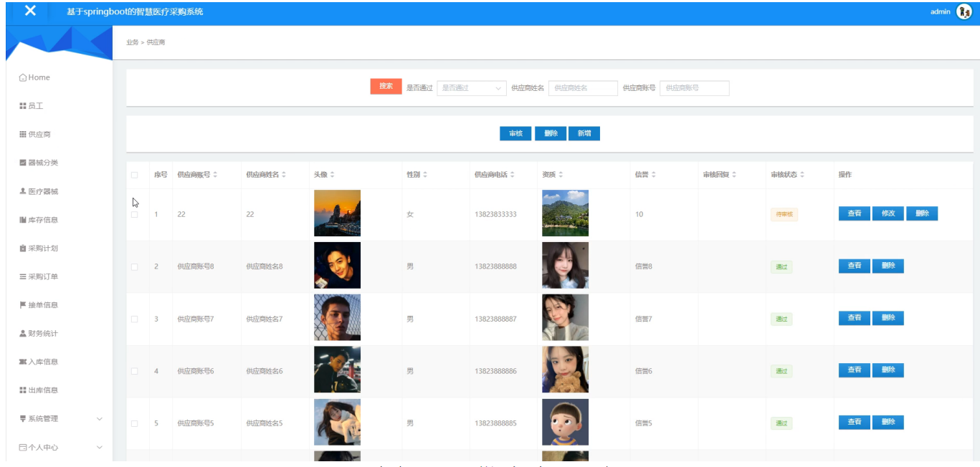Check the box for 供应商账号7 row

pyautogui.click(x=134, y=319)
